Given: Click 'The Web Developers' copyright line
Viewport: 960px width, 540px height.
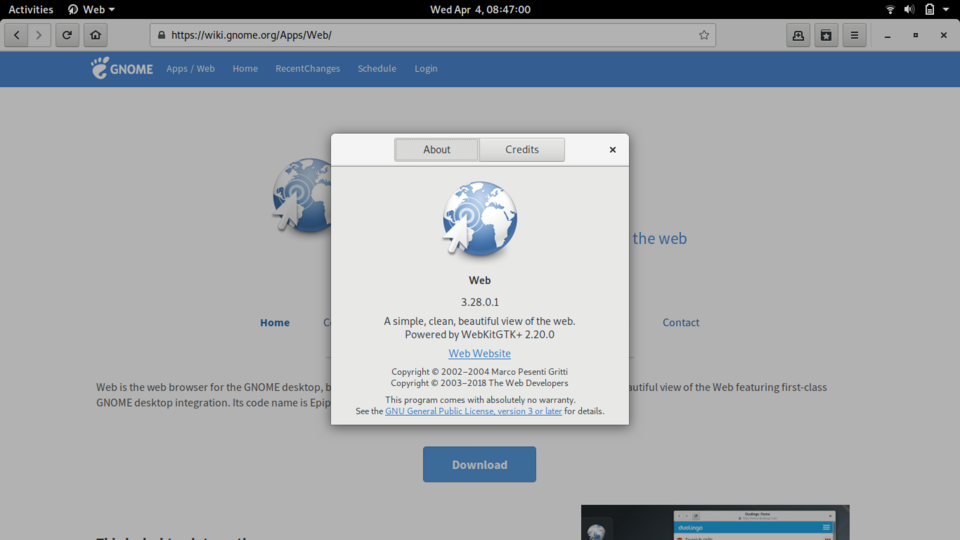Looking at the screenshot, I should pos(479,383).
